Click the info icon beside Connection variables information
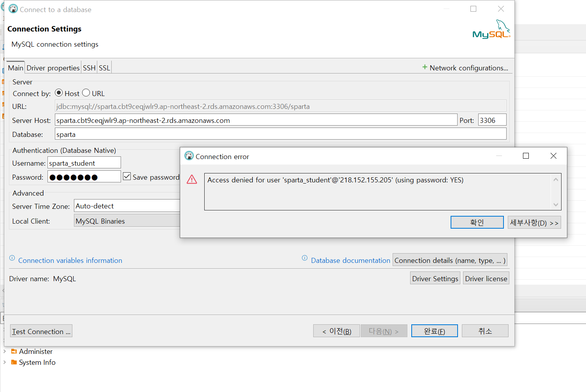Screen dimensions: 586x392 pyautogui.click(x=12, y=258)
